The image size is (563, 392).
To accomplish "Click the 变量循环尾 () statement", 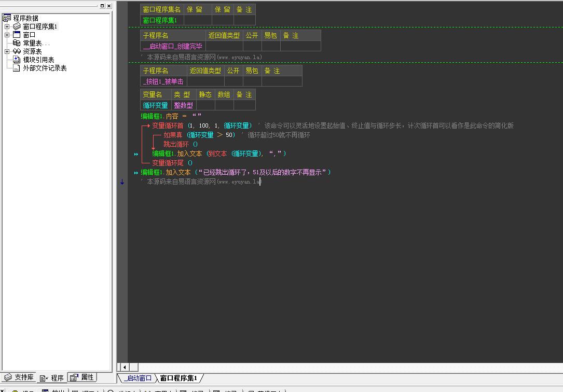I will (x=172, y=163).
